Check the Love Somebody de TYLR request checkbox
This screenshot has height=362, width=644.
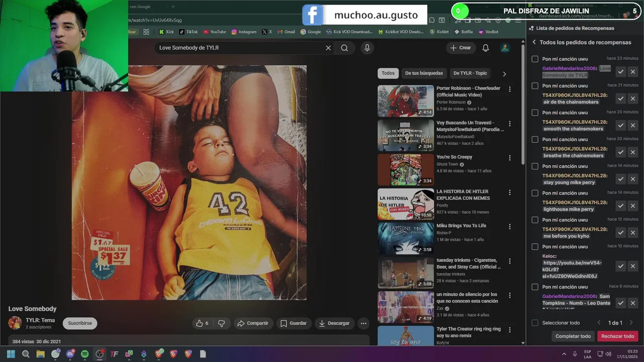click(x=535, y=59)
